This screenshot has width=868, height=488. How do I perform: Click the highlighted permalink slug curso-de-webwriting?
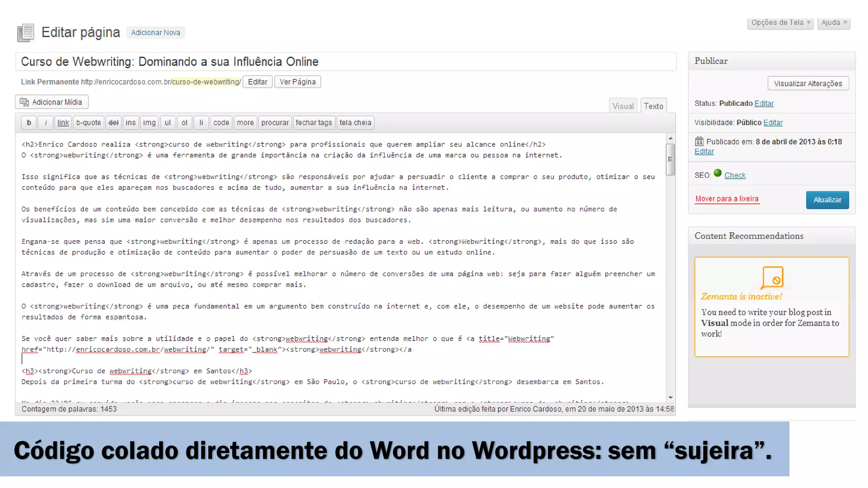(206, 82)
